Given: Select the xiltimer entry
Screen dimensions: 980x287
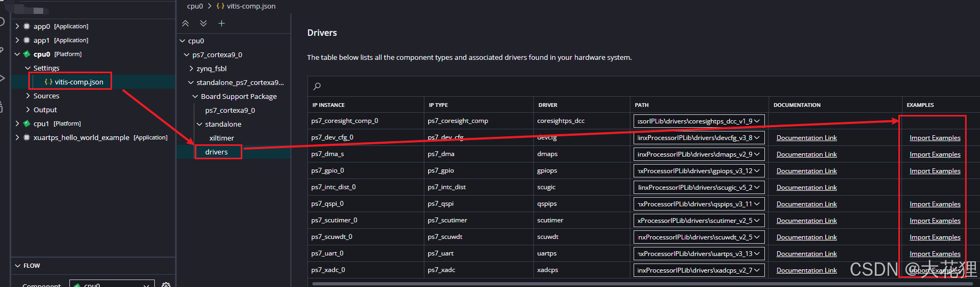Looking at the screenshot, I should (x=222, y=138).
